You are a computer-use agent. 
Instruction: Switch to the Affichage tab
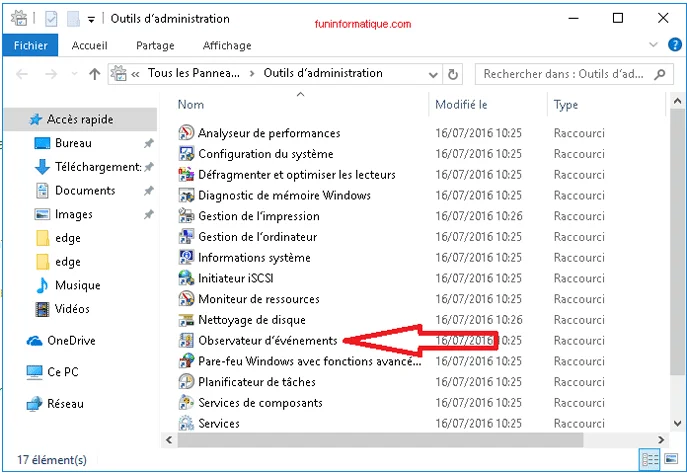(x=227, y=45)
